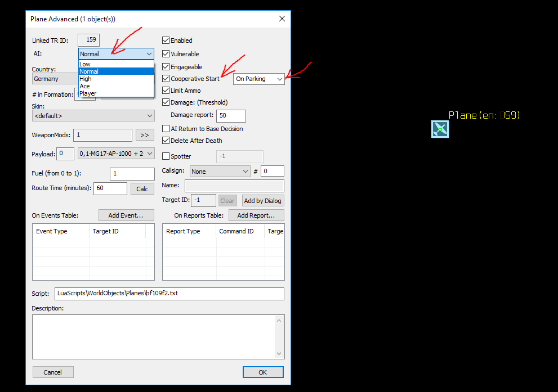This screenshot has width=558, height=392.
Task: Close the Plane Advanced dialog
Action: click(282, 19)
